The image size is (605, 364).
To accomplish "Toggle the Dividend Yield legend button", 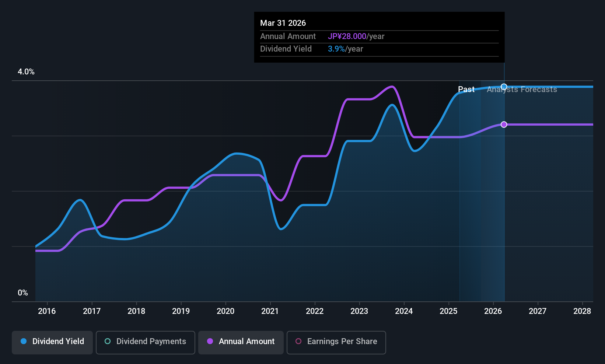I will coord(52,343).
